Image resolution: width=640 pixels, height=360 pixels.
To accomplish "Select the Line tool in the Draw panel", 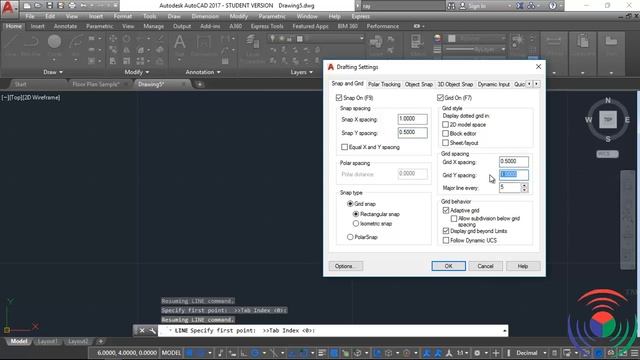I will [x=11, y=45].
